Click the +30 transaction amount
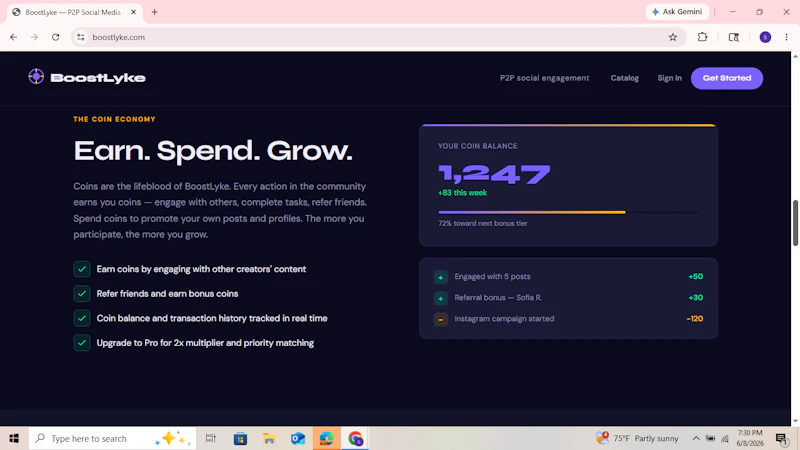 [695, 297]
